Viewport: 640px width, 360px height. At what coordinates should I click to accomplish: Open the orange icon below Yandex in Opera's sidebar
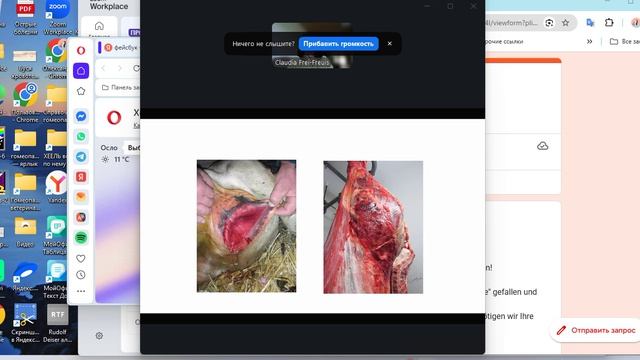tap(81, 197)
